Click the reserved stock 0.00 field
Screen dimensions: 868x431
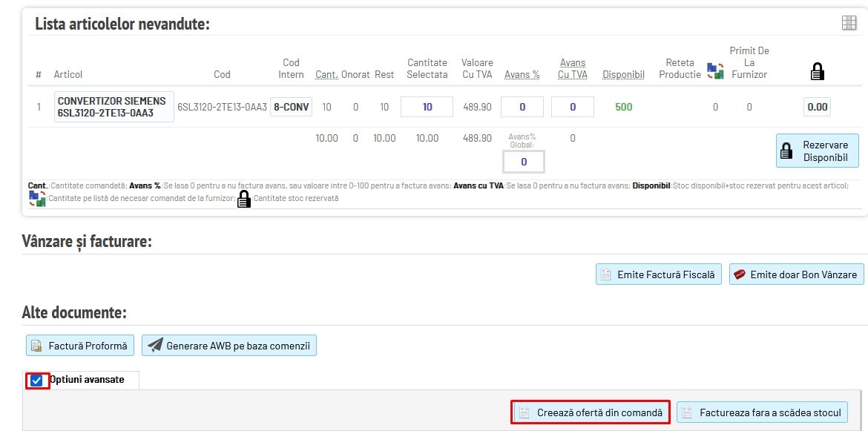point(817,107)
